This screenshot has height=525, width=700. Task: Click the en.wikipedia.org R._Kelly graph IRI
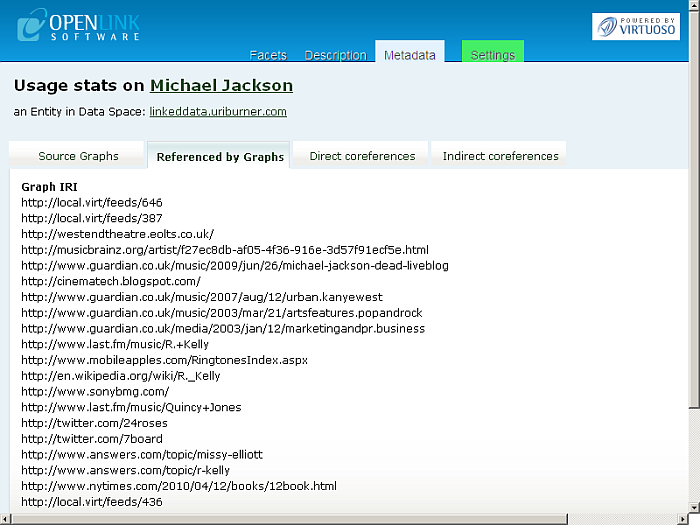(121, 376)
